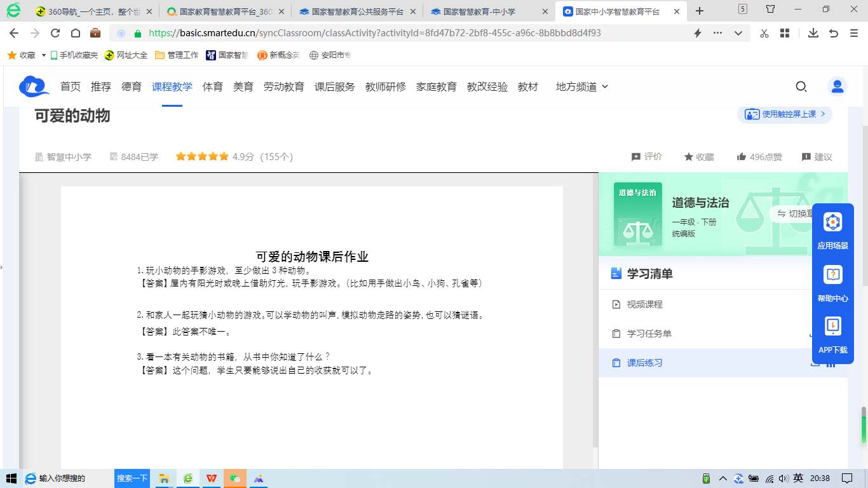Image resolution: width=868 pixels, height=488 pixels.
Task: Open 视频课程 in the learning list
Action: point(644,304)
